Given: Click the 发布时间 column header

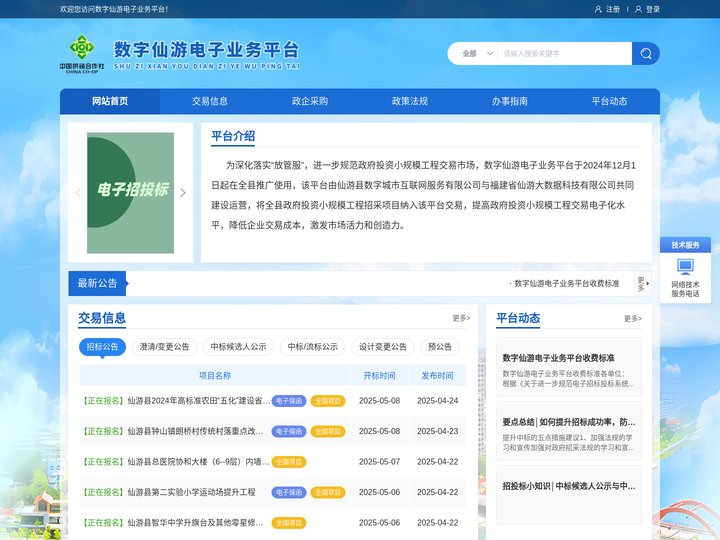Looking at the screenshot, I should tap(437, 376).
